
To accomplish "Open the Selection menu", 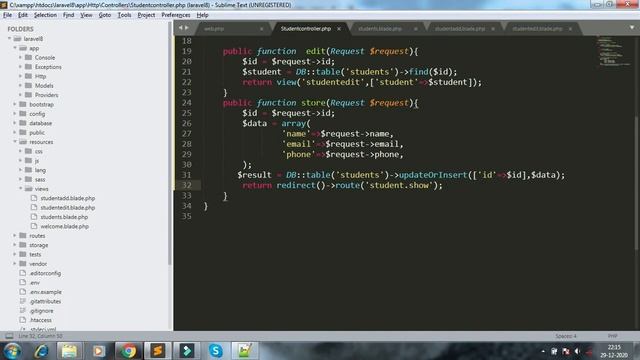I will 45,15.
